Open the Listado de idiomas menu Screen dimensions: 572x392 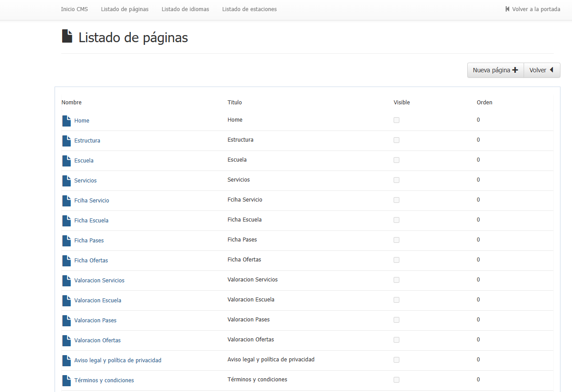click(x=185, y=9)
